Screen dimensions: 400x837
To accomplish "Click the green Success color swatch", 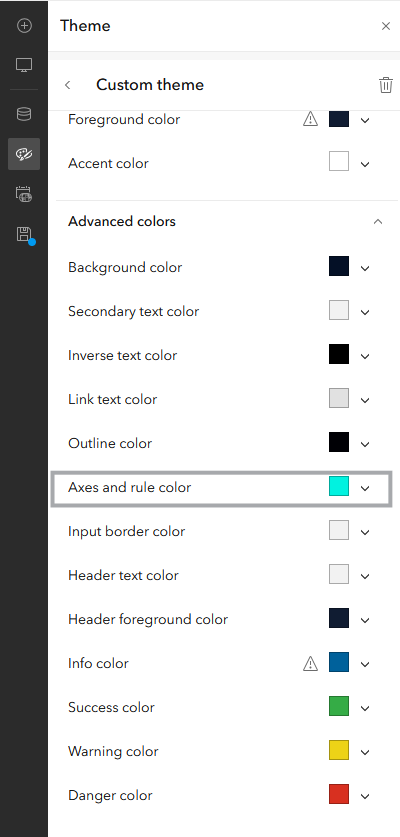I will click(339, 706).
